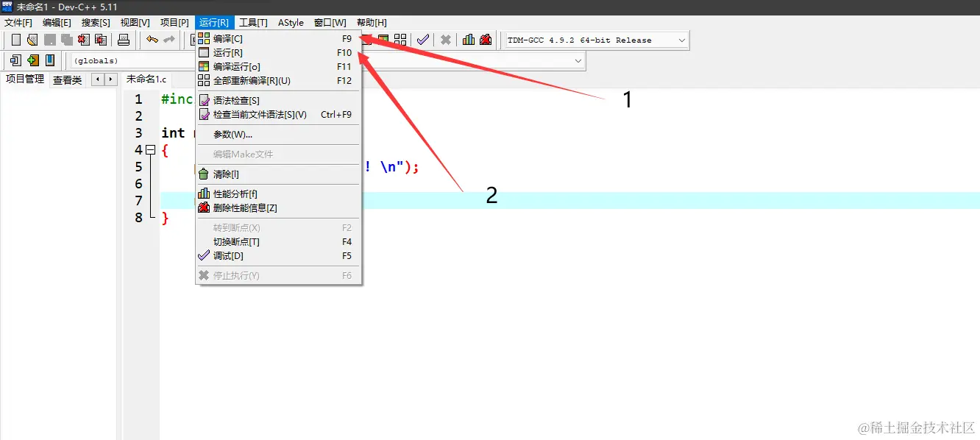
Task: Click the Debug checkmark toolbar icon
Action: (422, 40)
